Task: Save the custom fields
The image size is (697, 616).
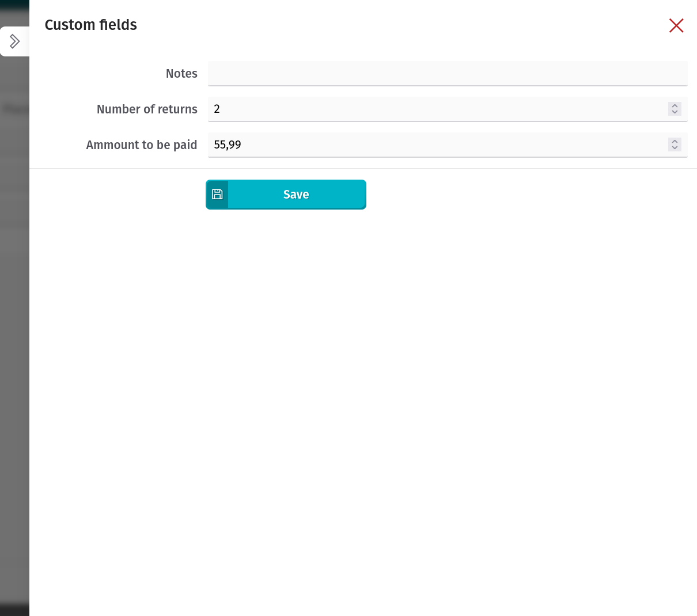Action: 286,194
